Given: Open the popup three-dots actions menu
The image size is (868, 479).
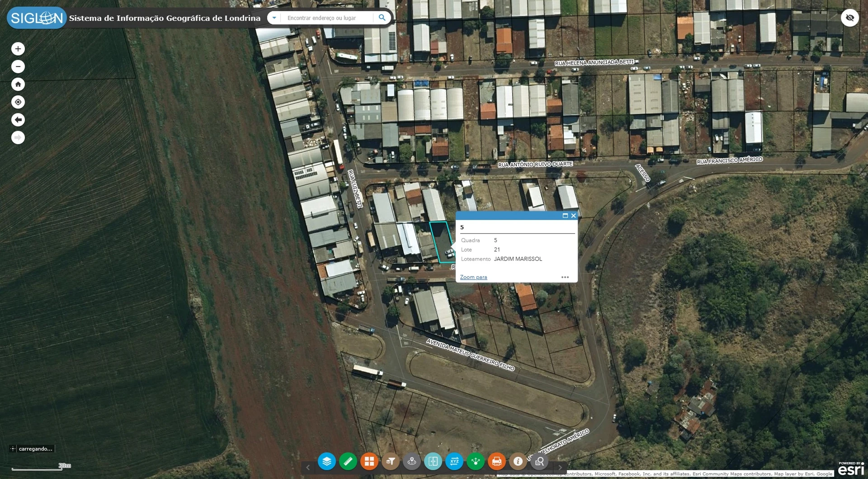Looking at the screenshot, I should coord(565,277).
